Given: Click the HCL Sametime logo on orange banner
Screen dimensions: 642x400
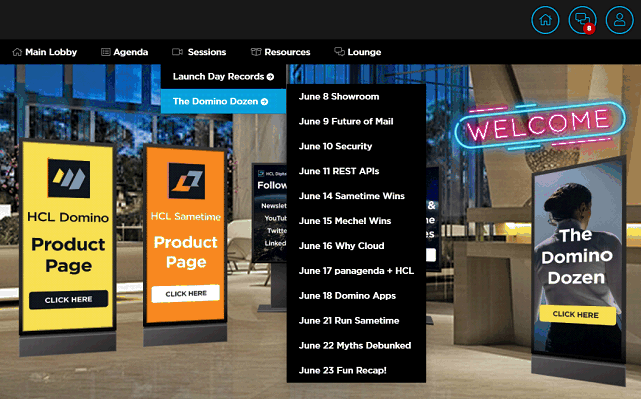Looking at the screenshot, I should 187,181.
